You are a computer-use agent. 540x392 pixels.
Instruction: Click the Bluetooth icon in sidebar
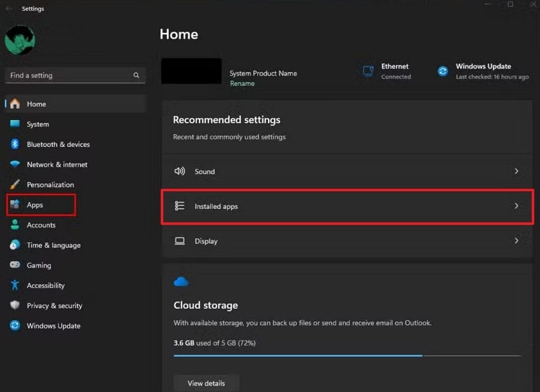(15, 144)
